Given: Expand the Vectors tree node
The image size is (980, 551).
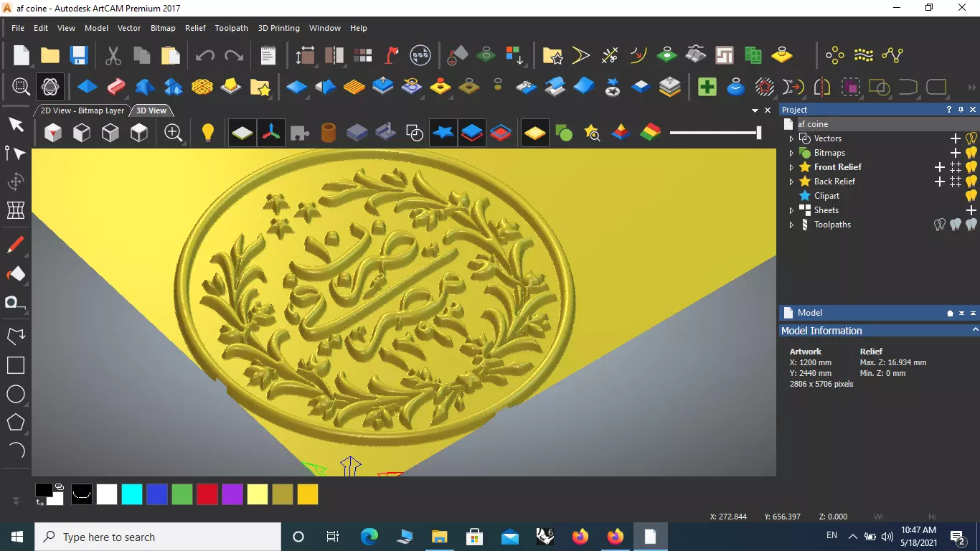Looking at the screenshot, I should pyautogui.click(x=791, y=138).
